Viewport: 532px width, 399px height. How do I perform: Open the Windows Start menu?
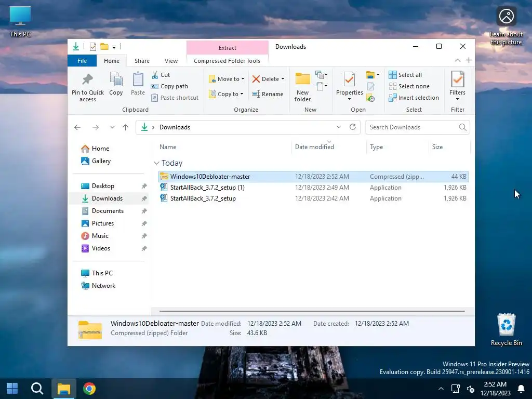point(12,389)
